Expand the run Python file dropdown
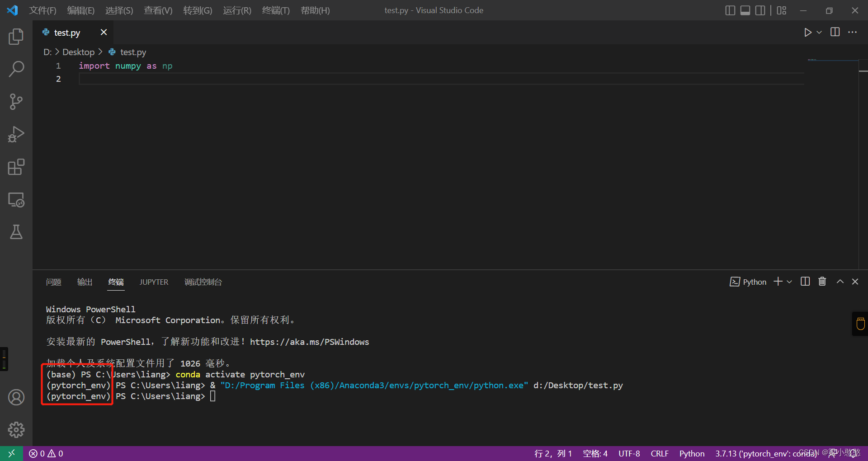The width and height of the screenshot is (868, 461). [819, 33]
